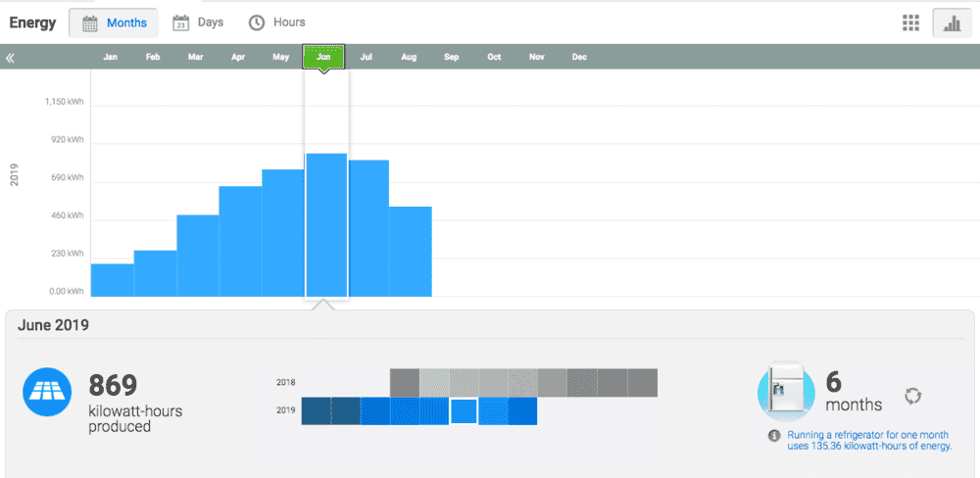Click the first gray 2018 swatch

(405, 383)
